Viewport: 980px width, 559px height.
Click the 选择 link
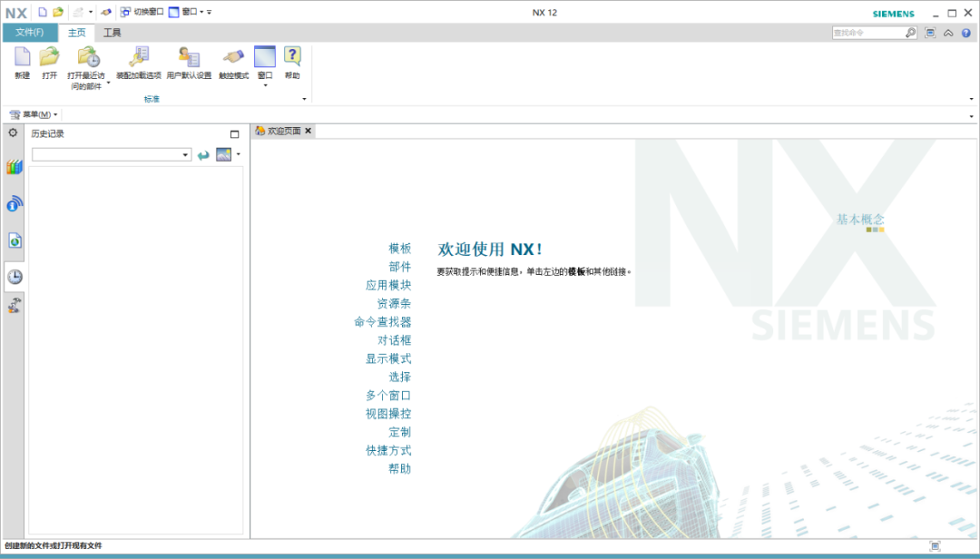[x=400, y=377]
